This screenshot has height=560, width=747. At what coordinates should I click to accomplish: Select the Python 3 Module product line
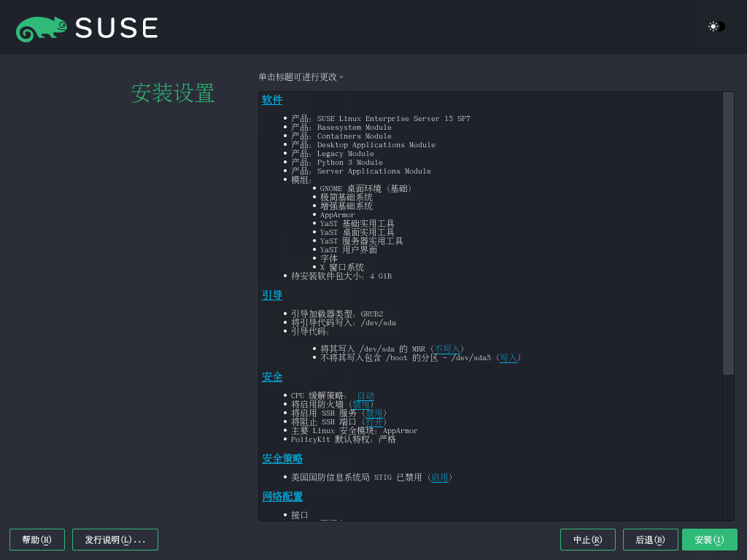click(337, 163)
